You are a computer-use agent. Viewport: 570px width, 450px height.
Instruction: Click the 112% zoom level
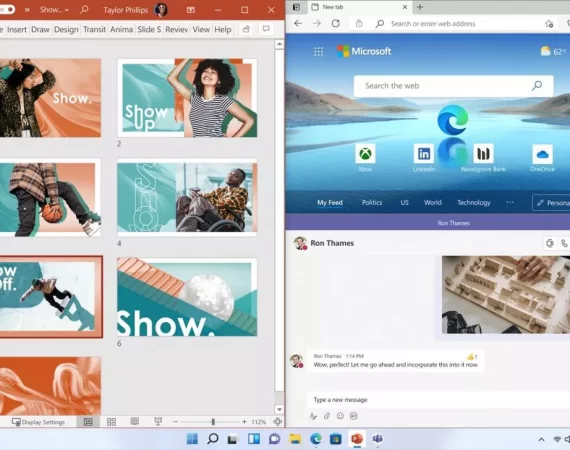click(258, 422)
